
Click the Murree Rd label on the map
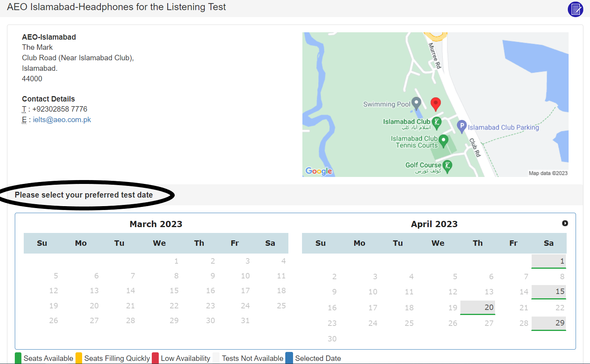point(435,56)
